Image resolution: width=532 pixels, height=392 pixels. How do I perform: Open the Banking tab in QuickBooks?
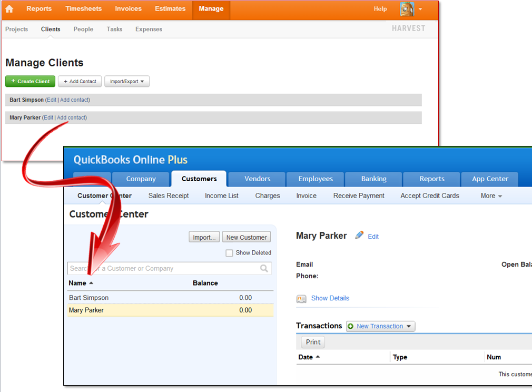[373, 179]
